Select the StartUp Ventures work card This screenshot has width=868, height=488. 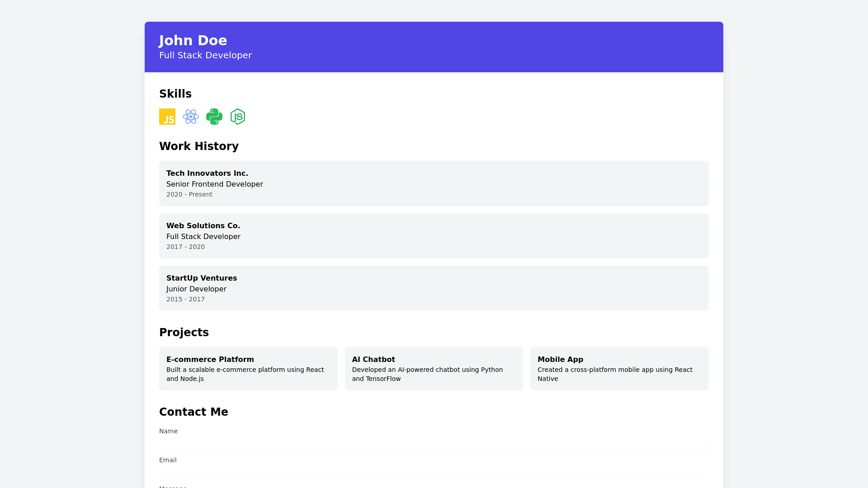[x=434, y=288]
